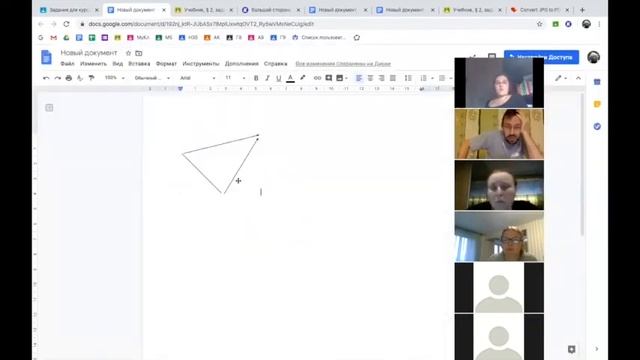Insert an image with toolbar icon
The image size is (640, 360).
339,78
